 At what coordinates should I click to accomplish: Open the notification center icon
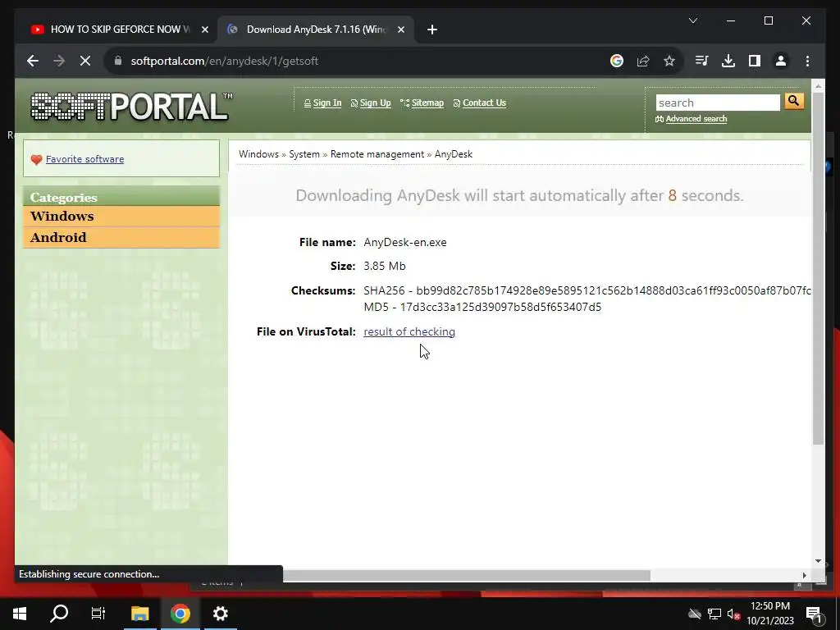[x=814, y=614]
